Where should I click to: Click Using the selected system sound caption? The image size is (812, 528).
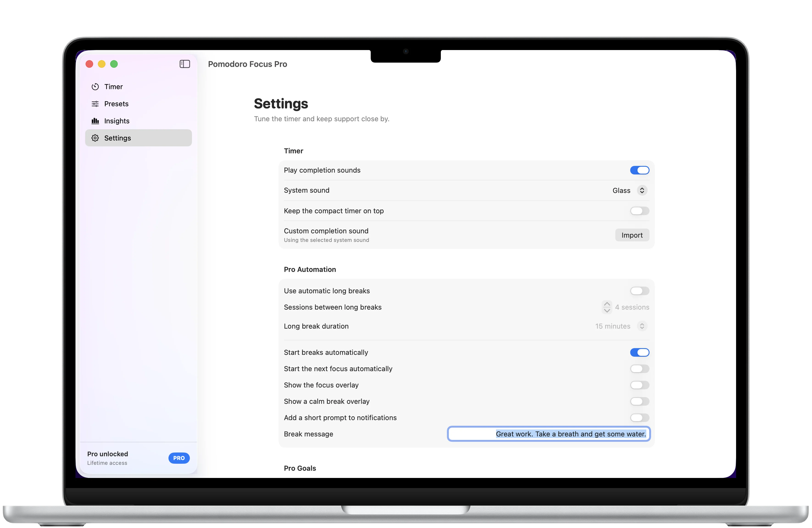326,240
